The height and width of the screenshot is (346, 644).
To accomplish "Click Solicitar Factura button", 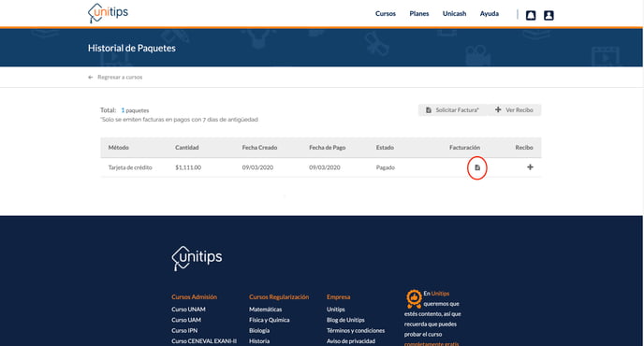I will click(452, 110).
